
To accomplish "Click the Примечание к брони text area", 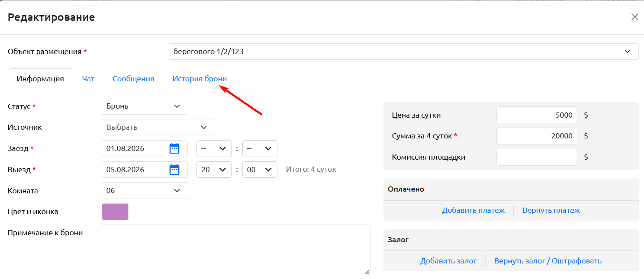I will pos(236,250).
